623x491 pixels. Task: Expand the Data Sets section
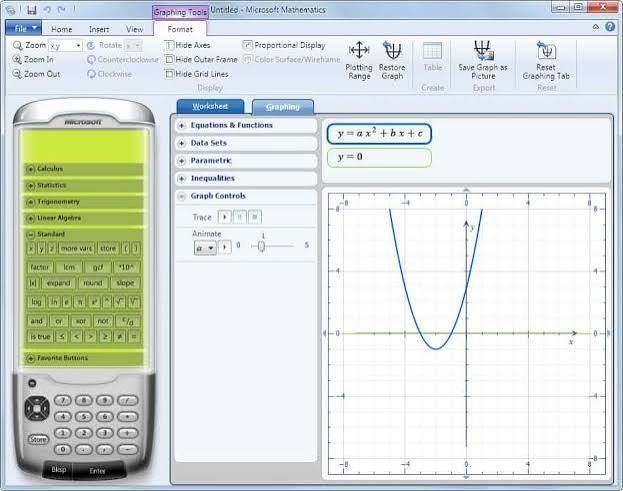tap(182, 143)
